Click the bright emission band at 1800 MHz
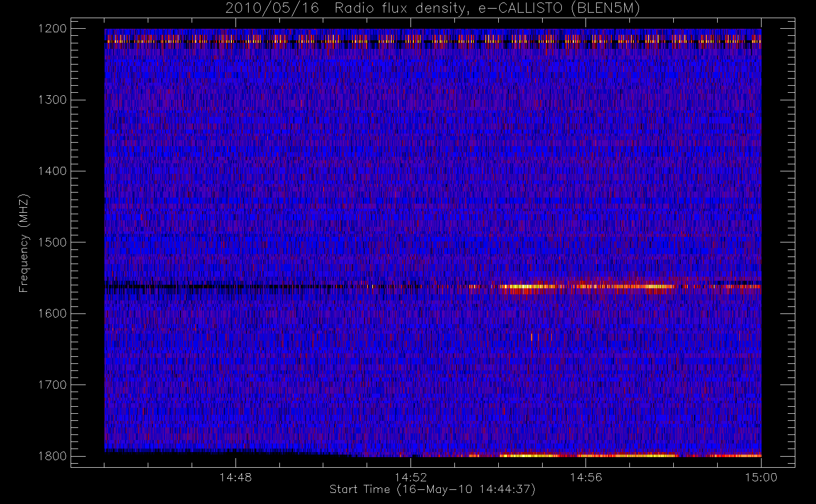The width and height of the screenshot is (816, 504). tap(588, 456)
